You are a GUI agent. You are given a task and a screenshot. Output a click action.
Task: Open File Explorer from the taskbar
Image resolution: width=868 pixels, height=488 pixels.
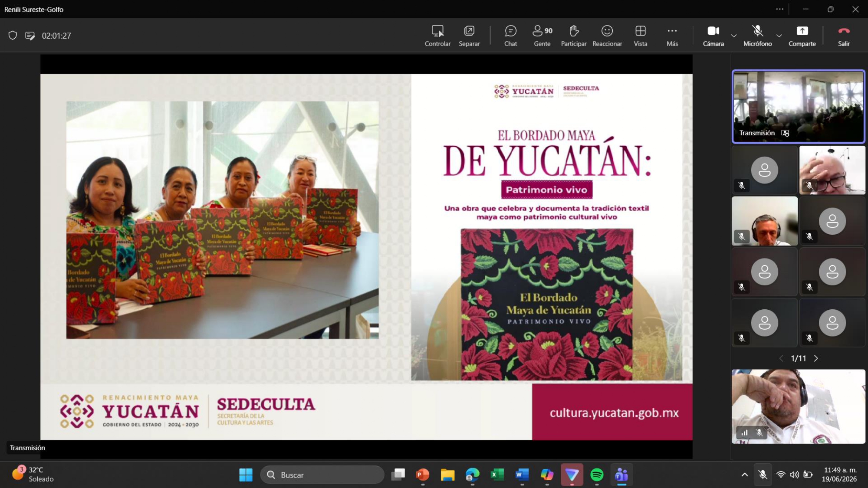(x=447, y=475)
